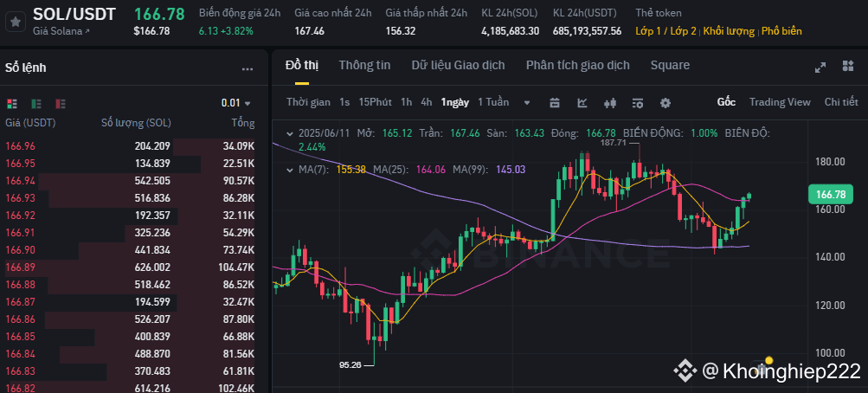The height and width of the screenshot is (393, 868).
Task: Change the candlestick chart type icon
Action: [610, 102]
